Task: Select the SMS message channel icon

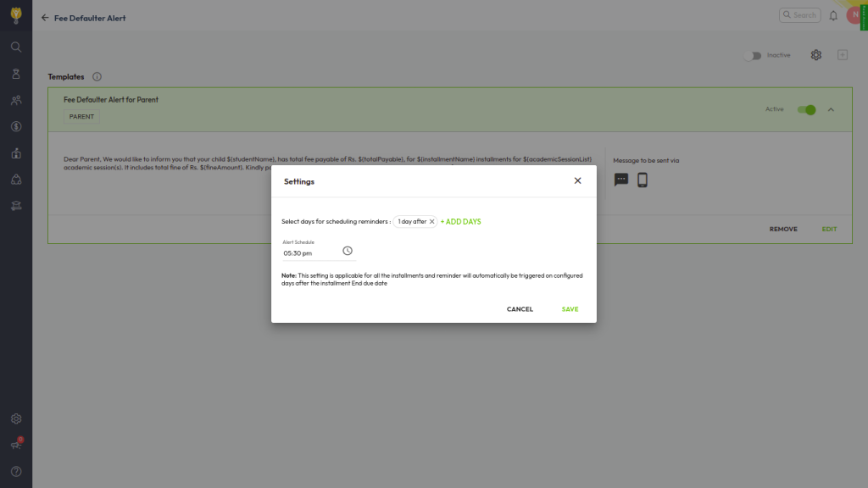Action: point(621,180)
